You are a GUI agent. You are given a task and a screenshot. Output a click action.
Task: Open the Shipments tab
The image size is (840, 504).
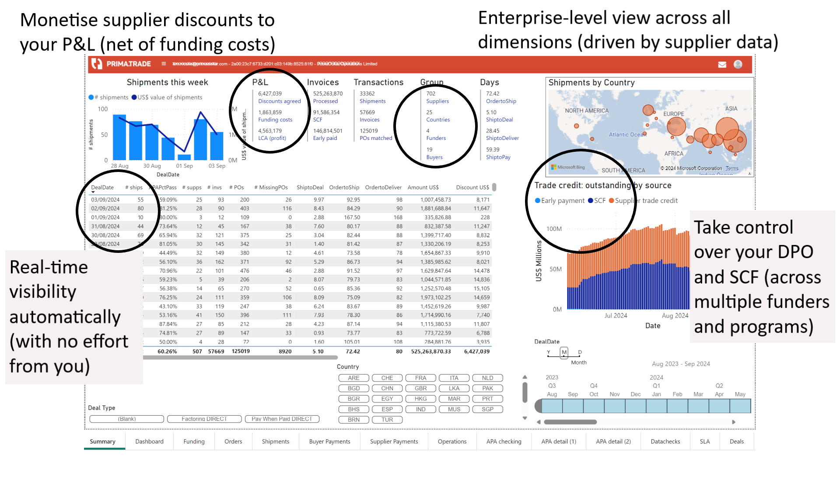(276, 441)
